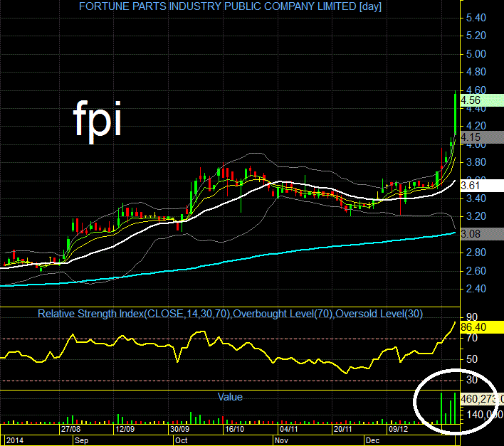504x446 pixels.
Task: Click the 3.20 price axis label
Action: [476, 216]
